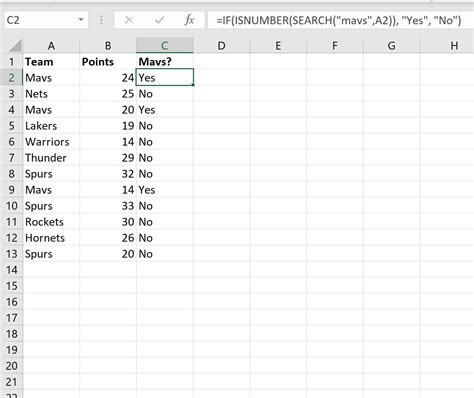The height and width of the screenshot is (398, 474).
Task: Select column E header
Action: (278, 46)
